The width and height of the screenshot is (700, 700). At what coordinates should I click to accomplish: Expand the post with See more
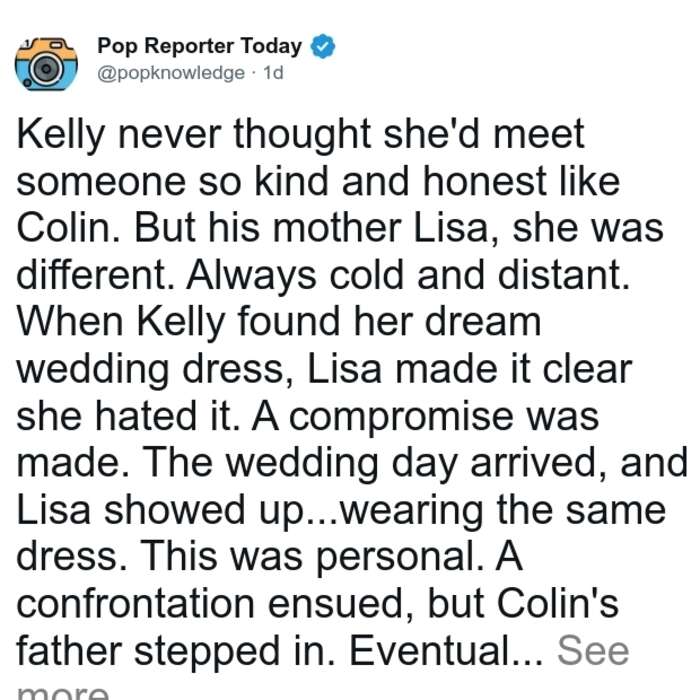[593, 651]
